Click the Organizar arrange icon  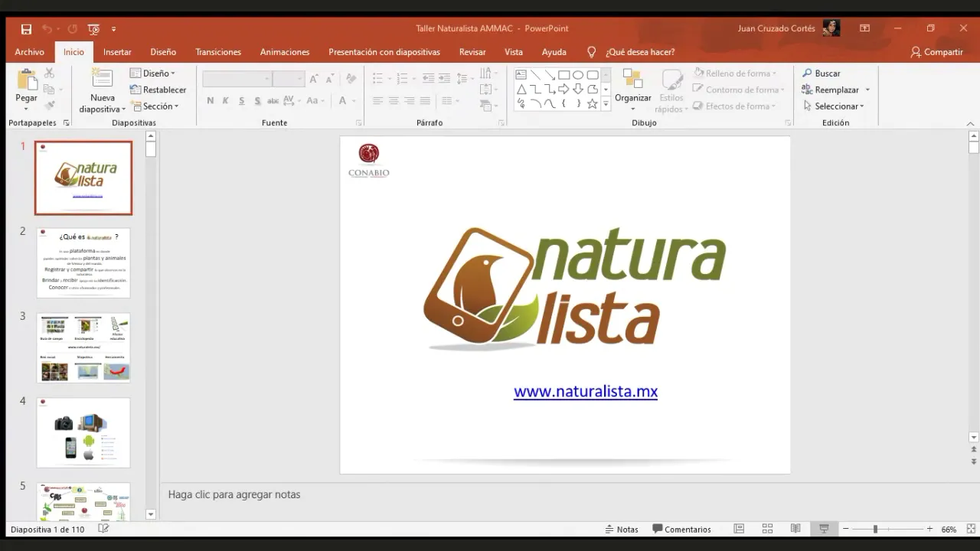pos(632,80)
